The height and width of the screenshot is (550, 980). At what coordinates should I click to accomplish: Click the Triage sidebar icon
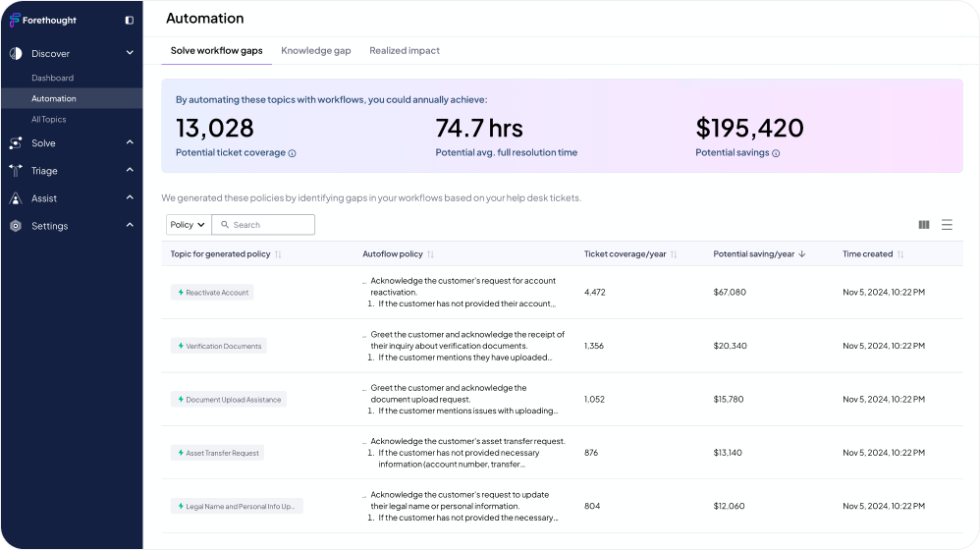tap(15, 171)
